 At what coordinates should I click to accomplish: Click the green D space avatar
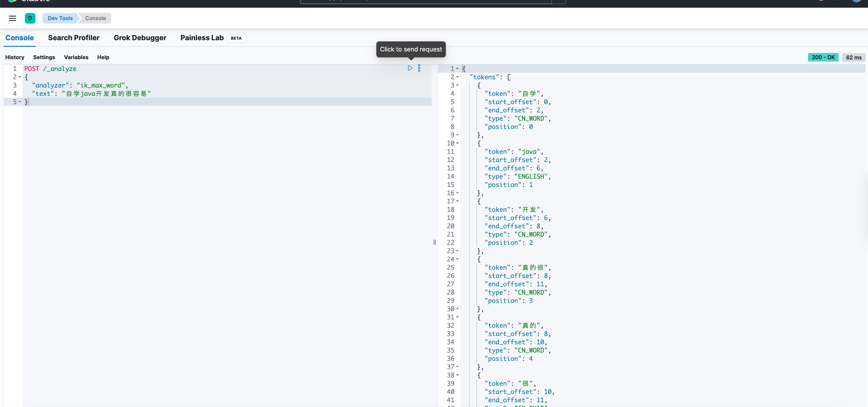click(x=30, y=18)
